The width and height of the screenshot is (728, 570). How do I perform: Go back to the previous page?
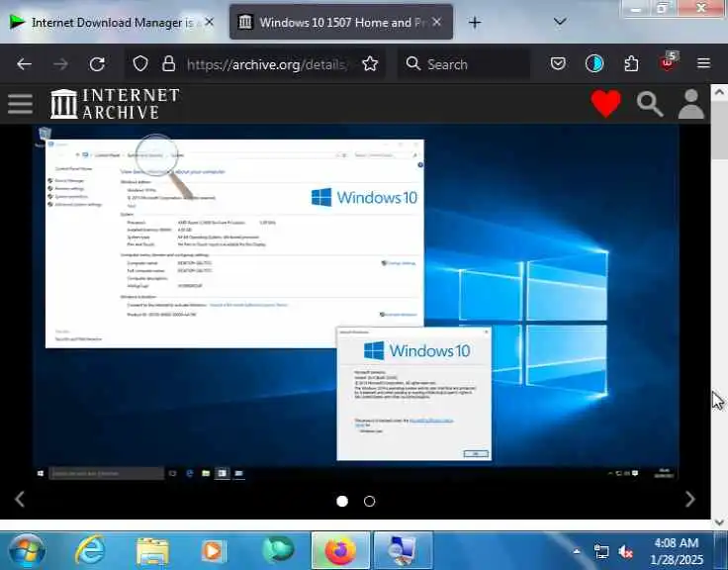point(24,64)
